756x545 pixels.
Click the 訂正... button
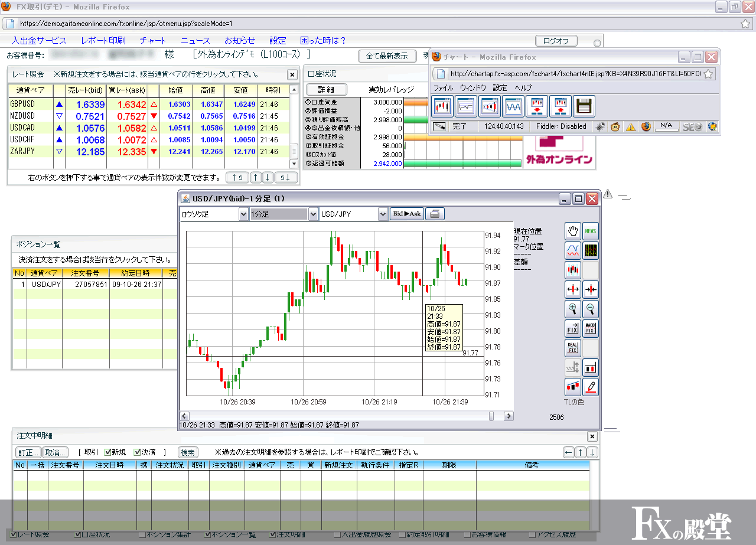[x=28, y=452]
